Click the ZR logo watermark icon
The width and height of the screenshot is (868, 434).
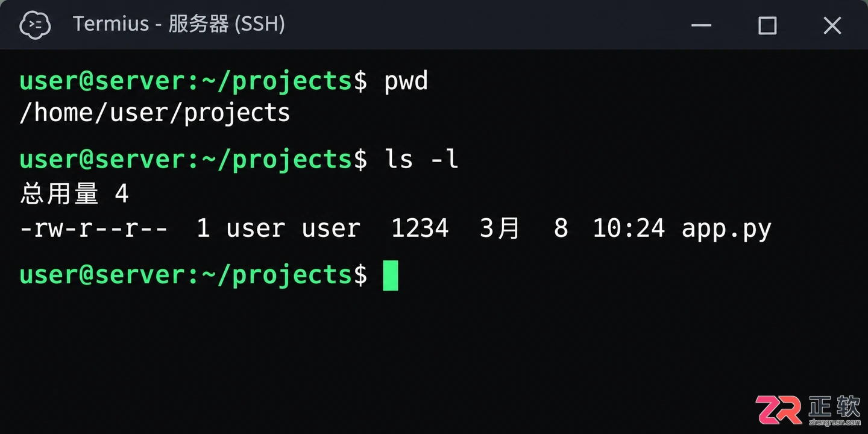pos(779,410)
